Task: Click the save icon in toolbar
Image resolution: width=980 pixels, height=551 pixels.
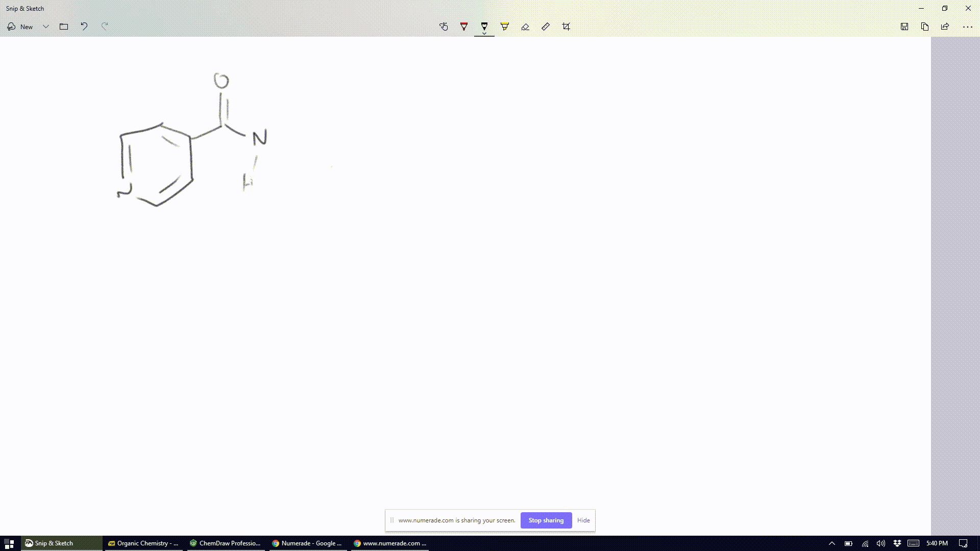Action: [904, 26]
